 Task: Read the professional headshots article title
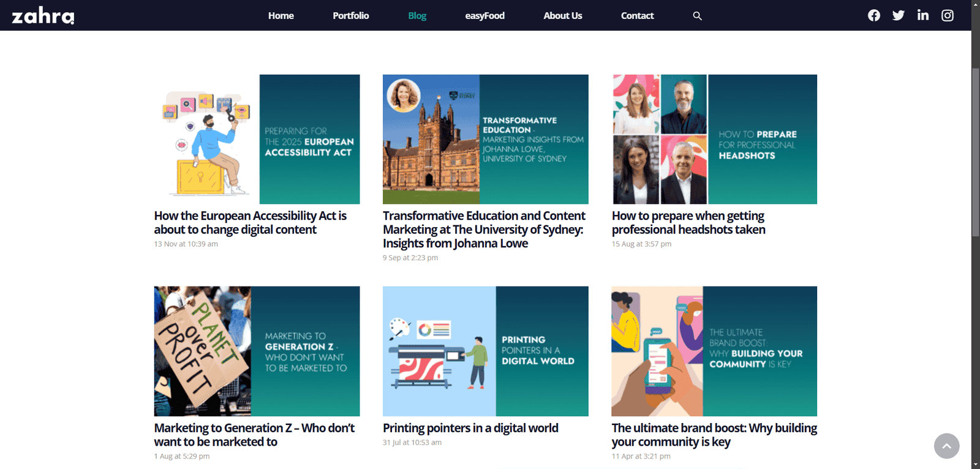click(x=688, y=223)
